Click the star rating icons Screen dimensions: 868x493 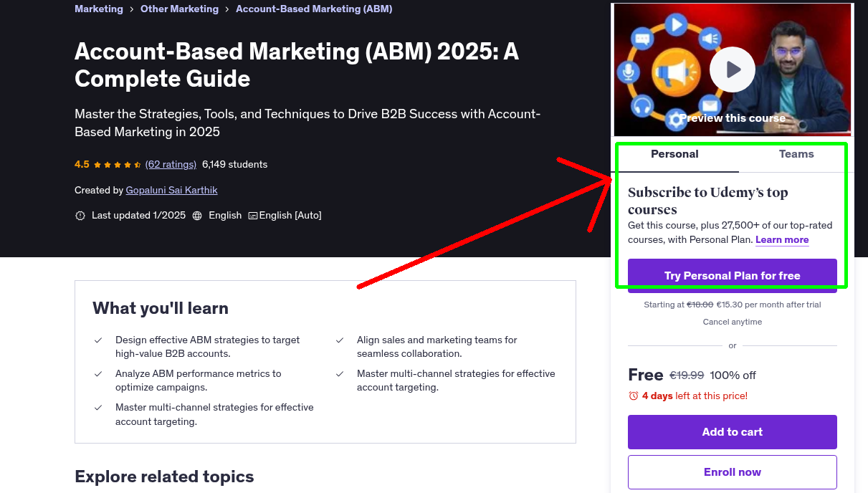coord(118,165)
